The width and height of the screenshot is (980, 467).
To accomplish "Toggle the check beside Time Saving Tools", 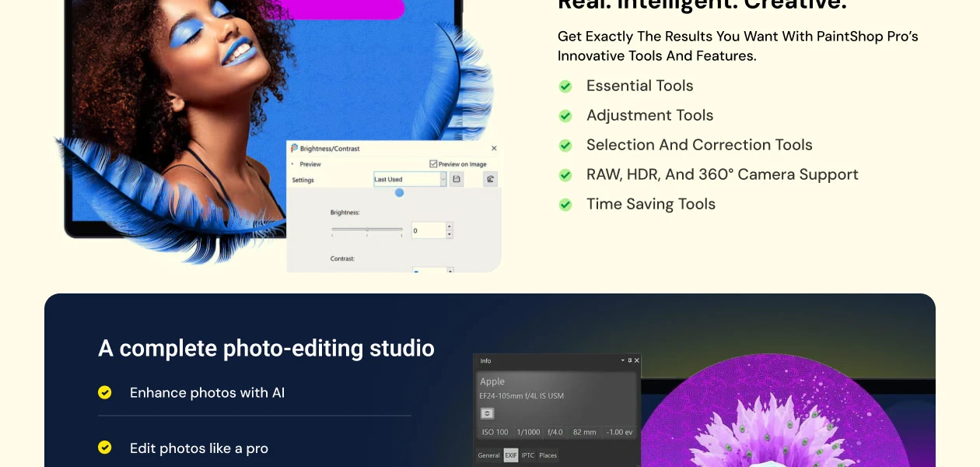I will coord(565,204).
